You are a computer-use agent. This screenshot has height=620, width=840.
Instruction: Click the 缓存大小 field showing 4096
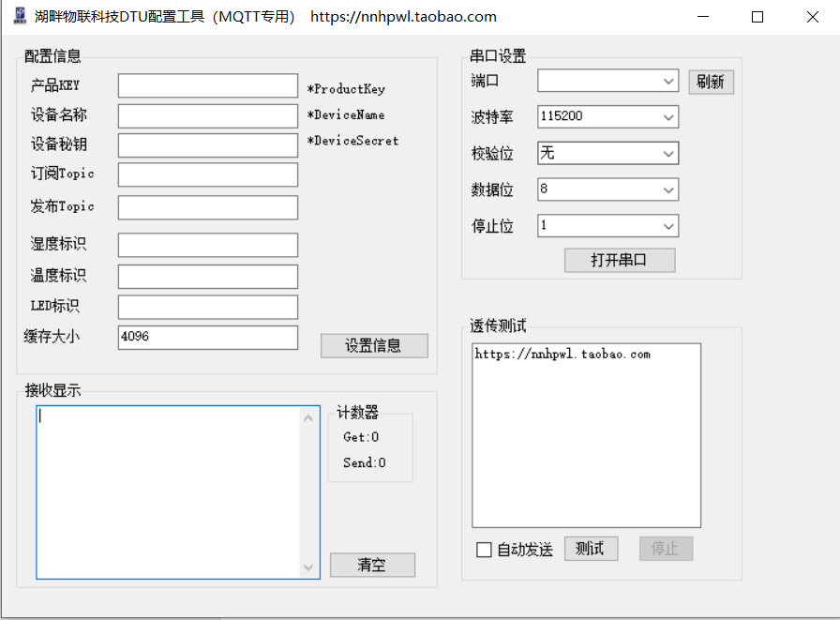(206, 338)
